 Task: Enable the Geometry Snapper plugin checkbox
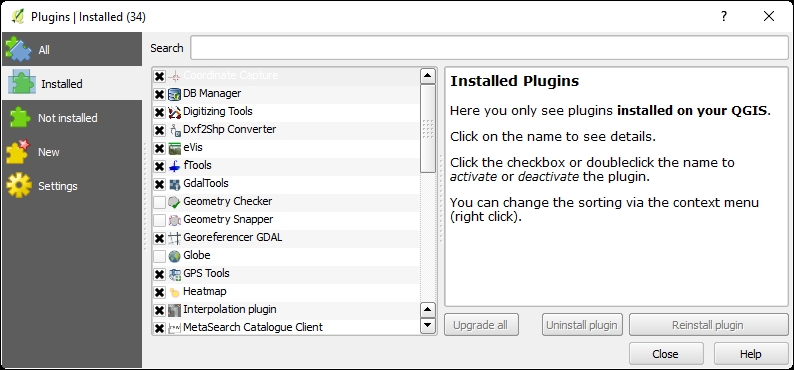160,220
